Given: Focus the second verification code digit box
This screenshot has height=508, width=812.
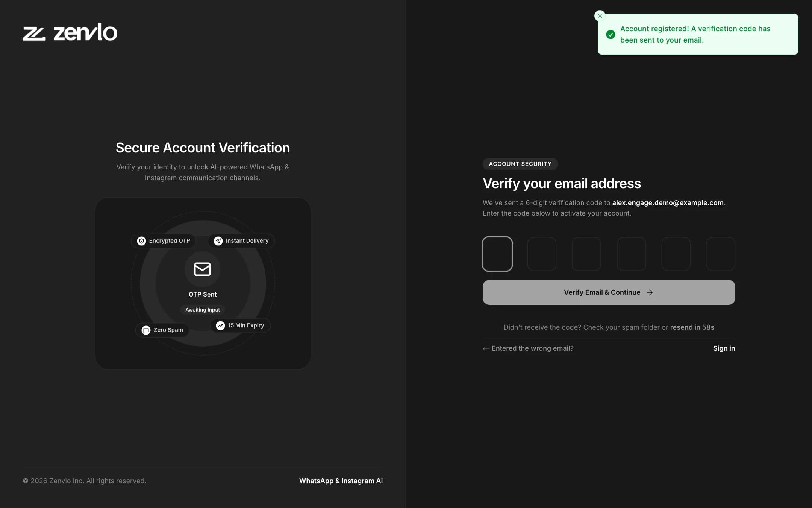Looking at the screenshot, I should (542, 254).
